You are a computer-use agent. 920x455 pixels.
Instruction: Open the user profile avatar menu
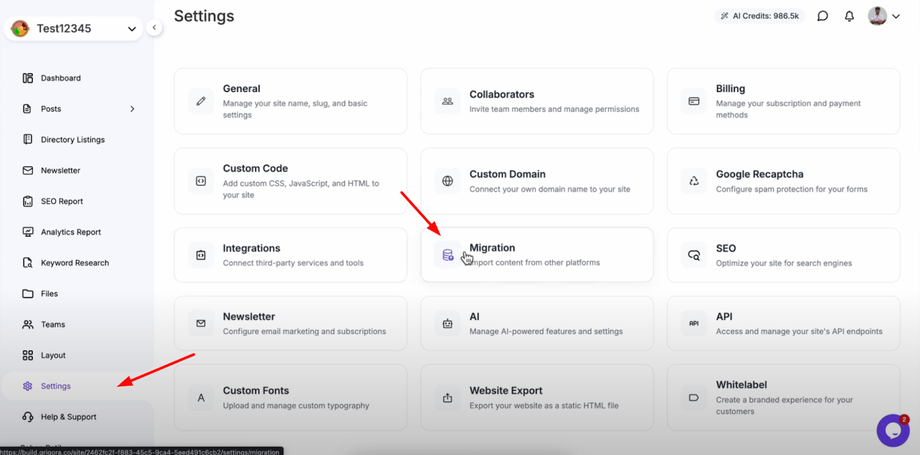click(x=884, y=16)
